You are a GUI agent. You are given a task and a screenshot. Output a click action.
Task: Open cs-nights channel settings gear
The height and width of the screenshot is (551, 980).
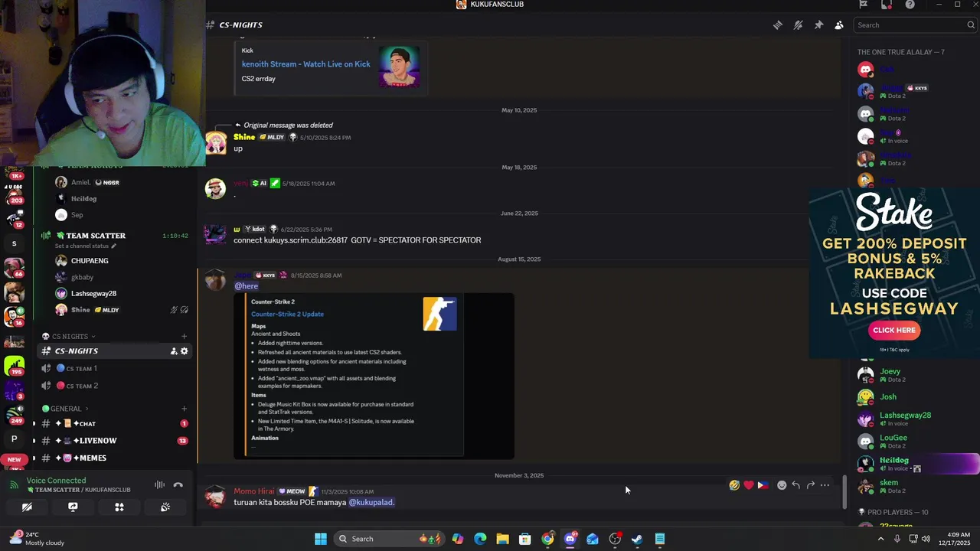tap(184, 351)
